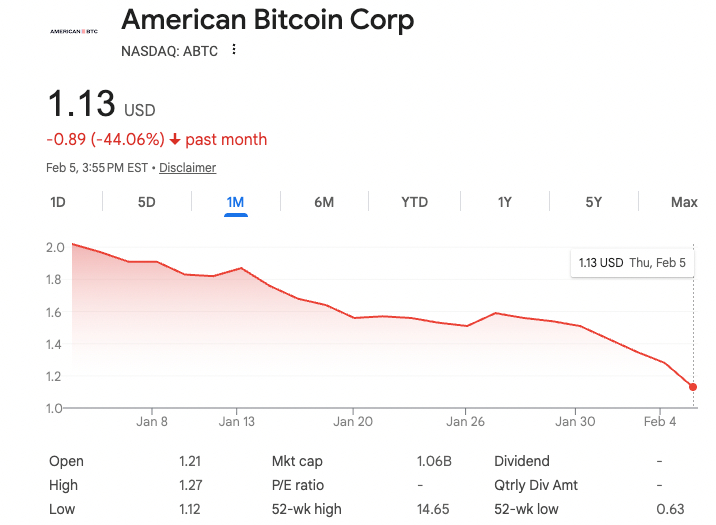Click the Mkt cap value 1.06B
716x525 pixels.
click(434, 462)
